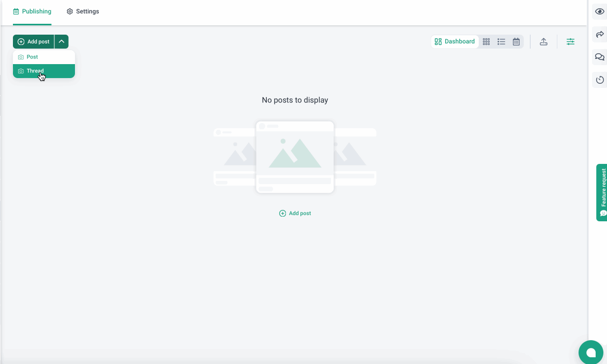The height and width of the screenshot is (364, 607).
Task: Switch to list view layout
Action: point(501,42)
